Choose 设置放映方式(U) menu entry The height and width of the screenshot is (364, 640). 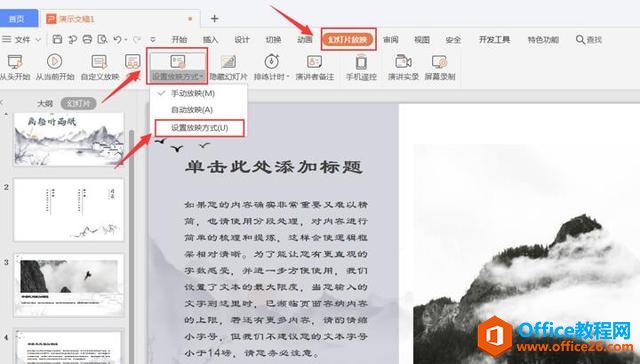click(200, 128)
